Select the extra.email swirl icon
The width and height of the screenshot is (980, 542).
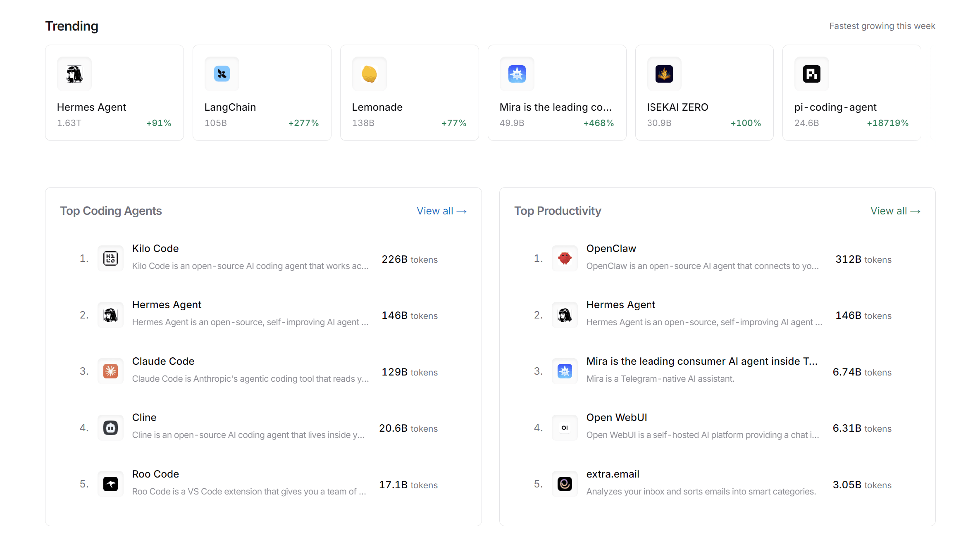point(565,484)
